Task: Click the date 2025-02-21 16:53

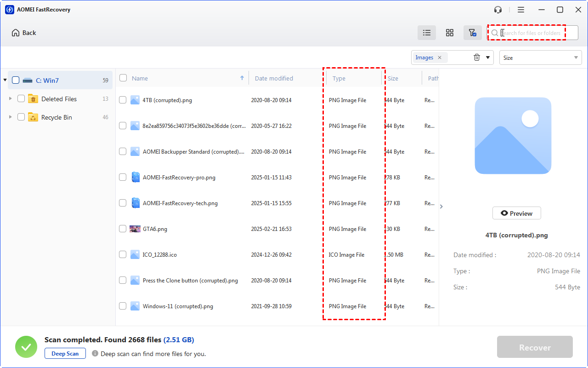Action: click(x=271, y=229)
